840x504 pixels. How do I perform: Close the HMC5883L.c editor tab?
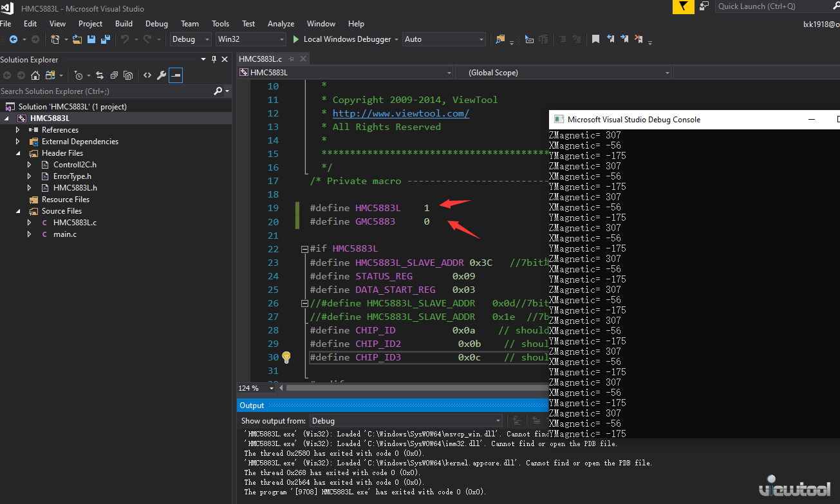302,59
